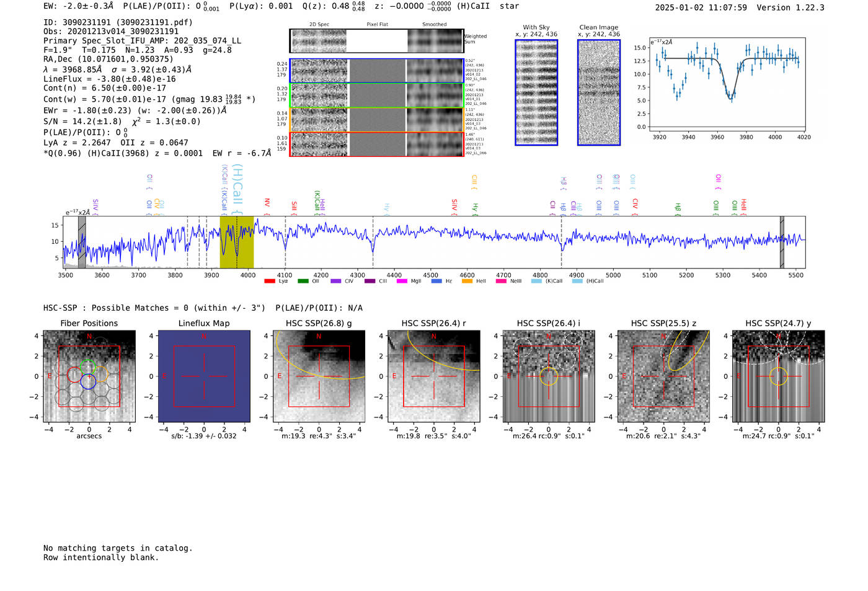Click the LineFlux = -3.80 value
Screen dimensions: 868x591
click(110, 79)
